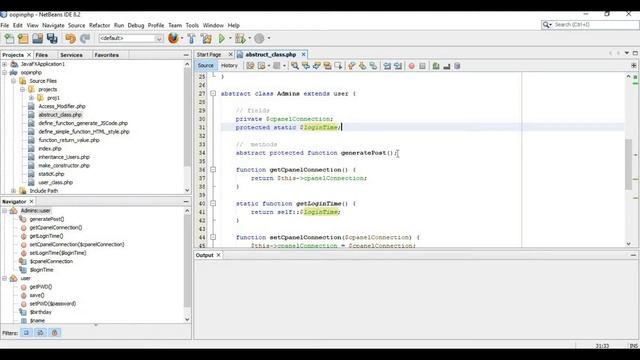The height and width of the screenshot is (360, 640).
Task: Click the Shift Line Right icon
Action: [x=398, y=66]
